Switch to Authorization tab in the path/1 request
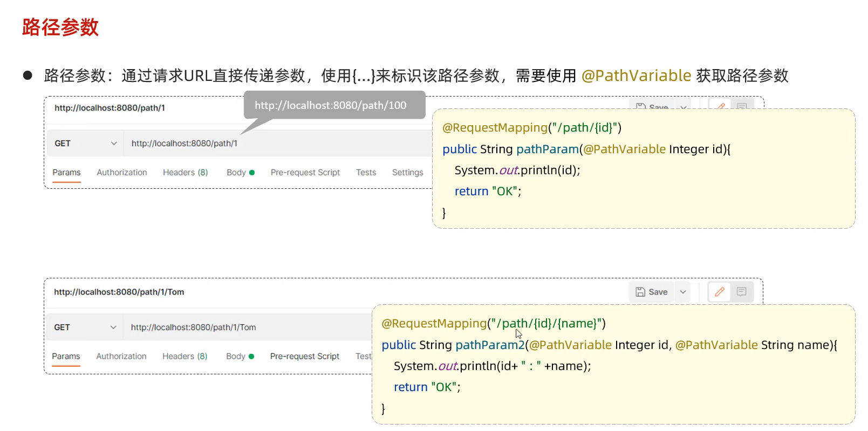Image resolution: width=868 pixels, height=431 pixels. 122,173
